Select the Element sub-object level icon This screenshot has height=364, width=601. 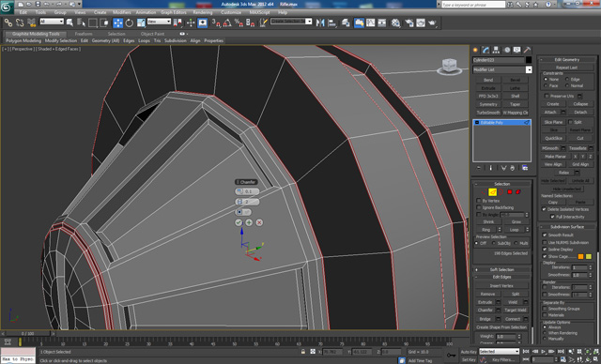pyautogui.click(x=518, y=191)
